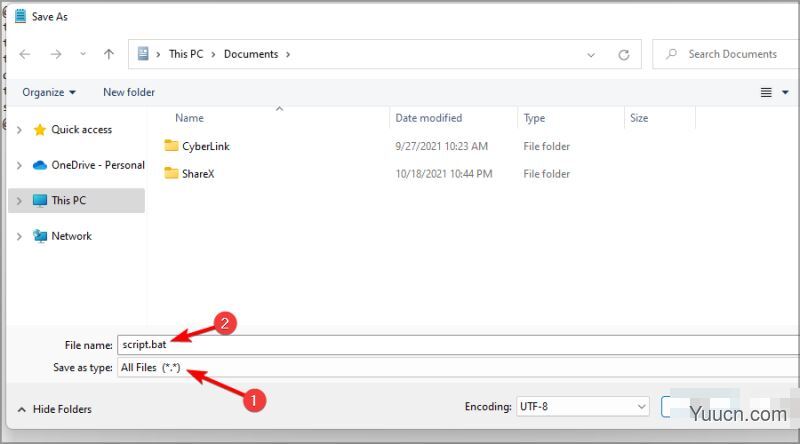Click the 10/18/2021 10:44 PM date cell

(444, 174)
